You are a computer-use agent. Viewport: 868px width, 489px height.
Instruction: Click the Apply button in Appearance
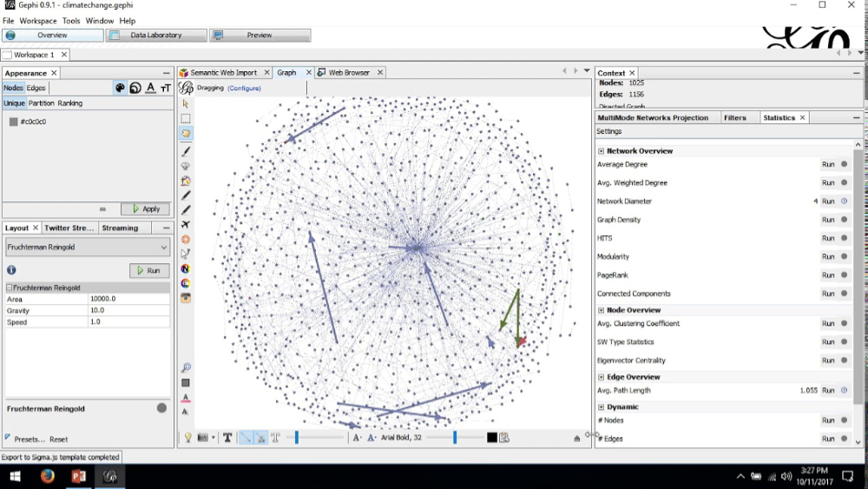[x=146, y=208]
